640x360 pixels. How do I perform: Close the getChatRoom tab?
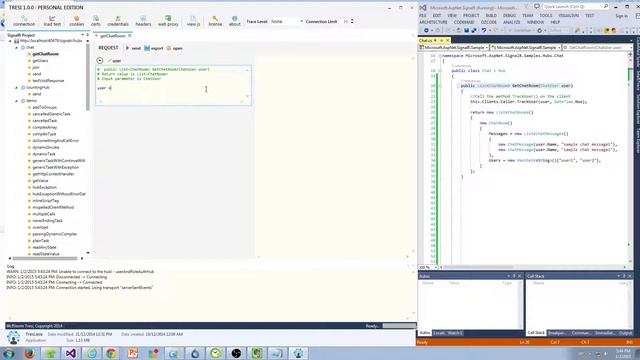pyautogui.click(x=130, y=36)
